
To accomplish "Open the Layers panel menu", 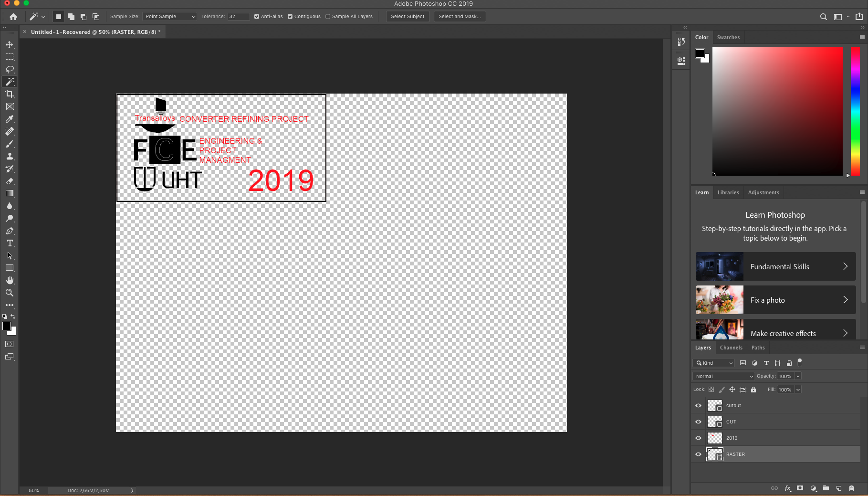I will pyautogui.click(x=862, y=348).
